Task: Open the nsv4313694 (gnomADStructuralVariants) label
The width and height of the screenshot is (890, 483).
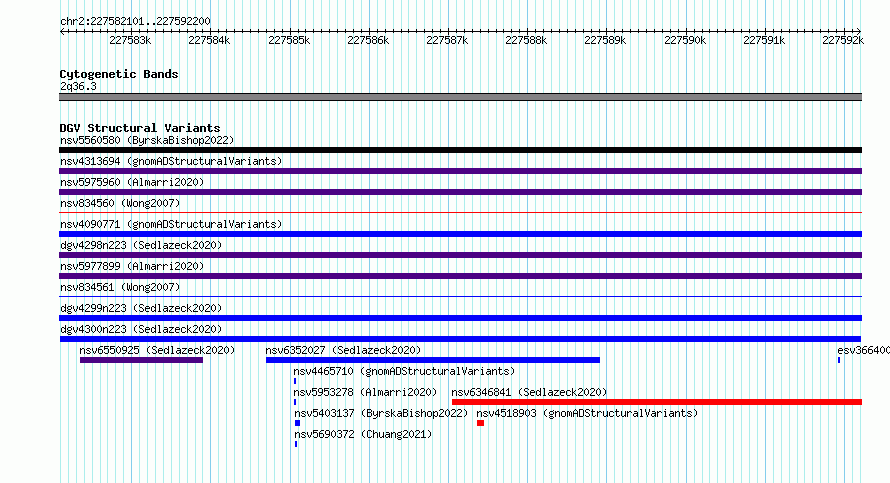Action: coord(171,161)
